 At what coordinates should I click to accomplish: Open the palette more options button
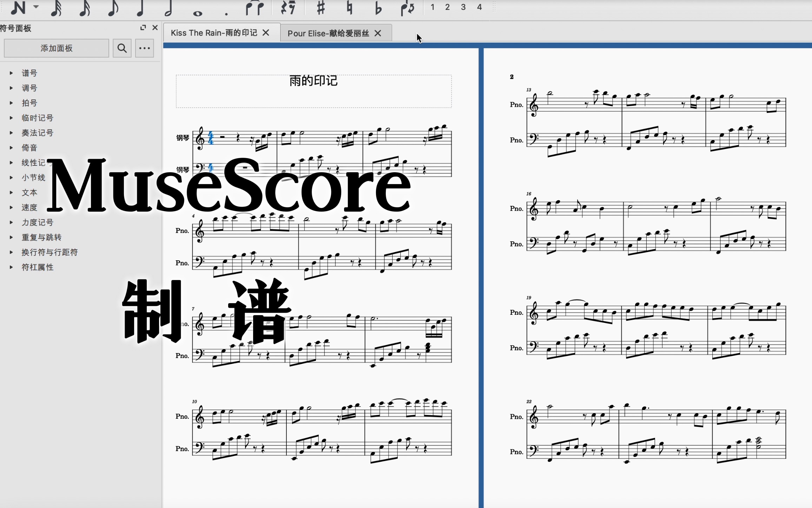144,48
